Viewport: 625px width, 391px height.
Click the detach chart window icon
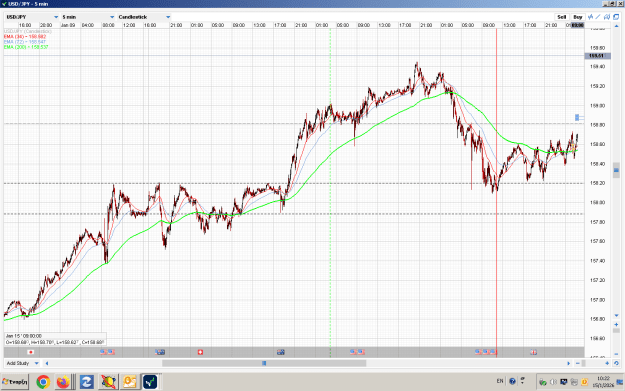click(616, 17)
